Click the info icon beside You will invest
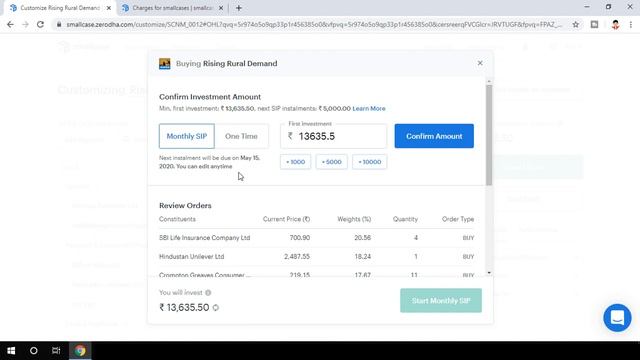The image size is (640, 360). tap(208, 293)
